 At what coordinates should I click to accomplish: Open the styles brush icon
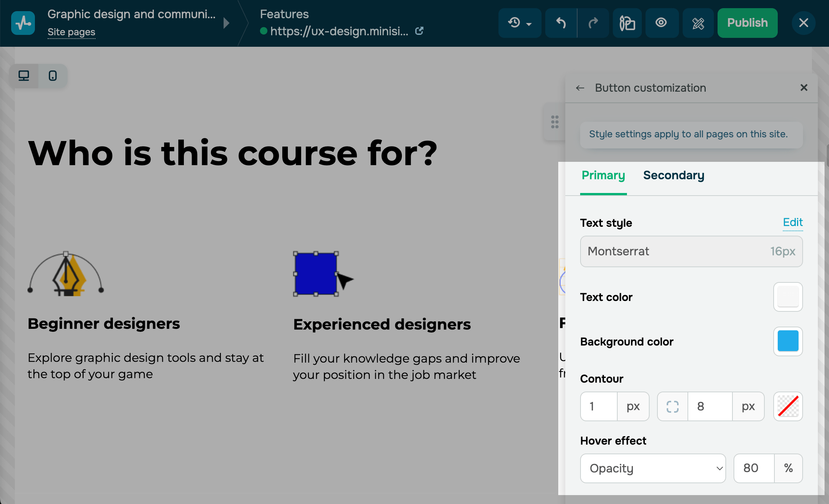point(627,23)
